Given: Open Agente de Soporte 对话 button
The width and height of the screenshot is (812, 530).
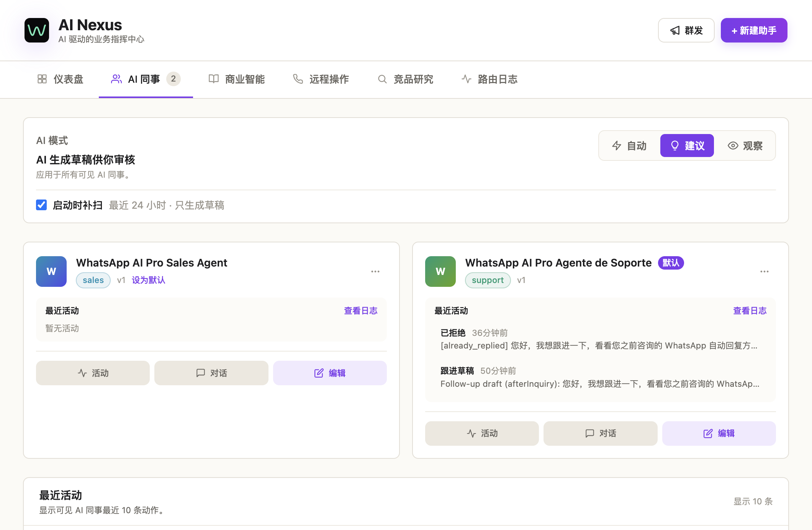Looking at the screenshot, I should click(601, 433).
